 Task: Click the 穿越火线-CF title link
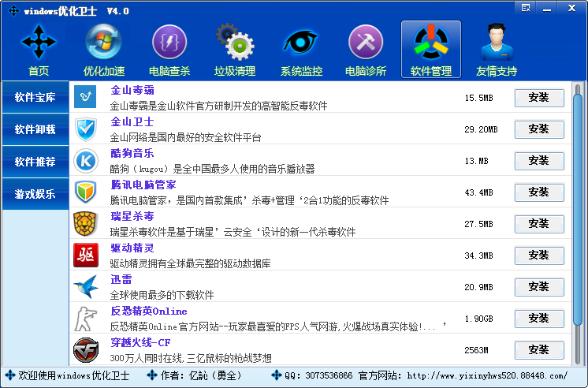pos(140,342)
